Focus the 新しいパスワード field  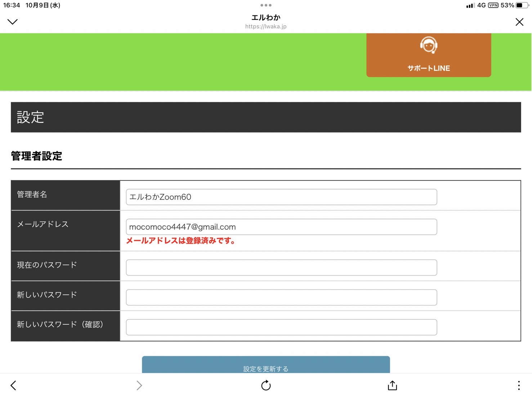coord(281,297)
